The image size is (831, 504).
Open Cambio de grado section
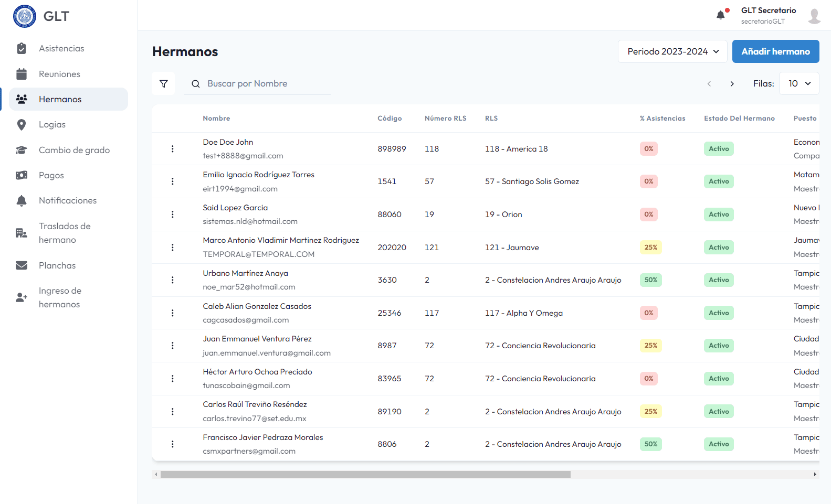[74, 150]
